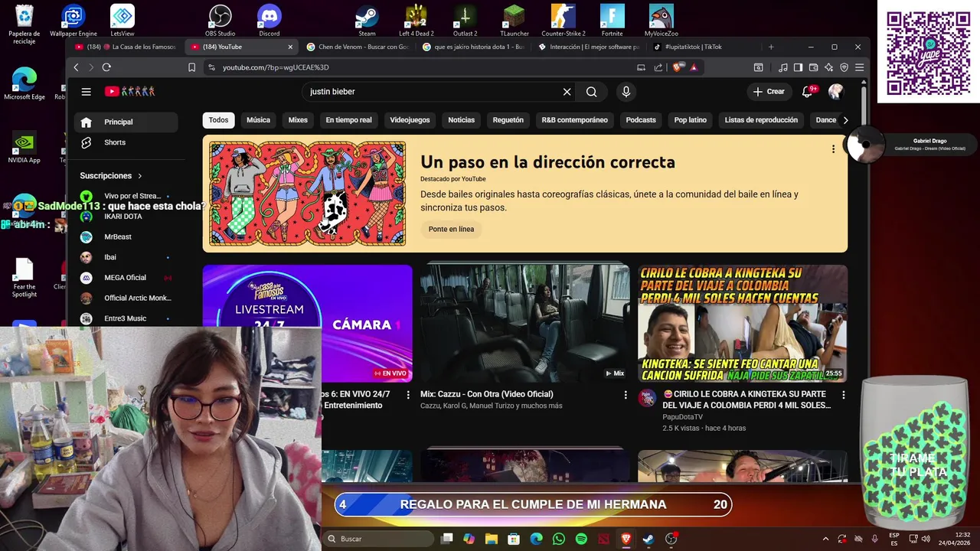The image size is (980, 551).
Task: Click the Brave Shields lion icon
Action: click(678, 67)
